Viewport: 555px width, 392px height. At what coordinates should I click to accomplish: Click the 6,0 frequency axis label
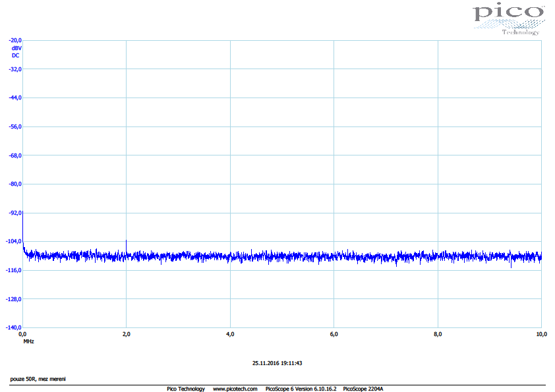(334, 334)
